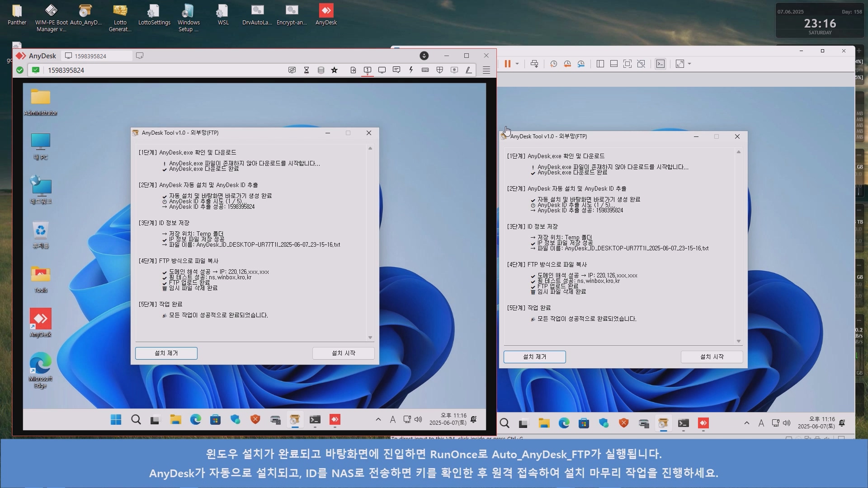Open the new session tab in AnyDesk
The width and height of the screenshot is (868, 488).
[x=140, y=56]
